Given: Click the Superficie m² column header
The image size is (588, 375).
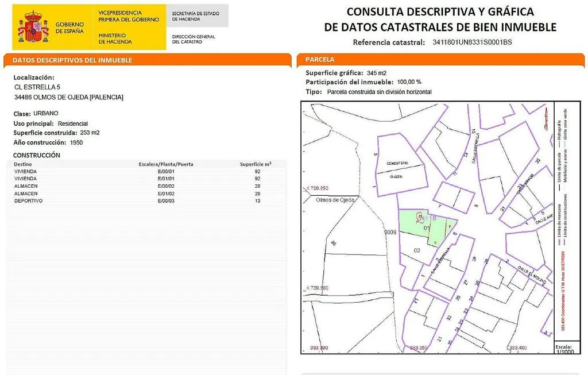Looking at the screenshot, I should click(x=256, y=164).
